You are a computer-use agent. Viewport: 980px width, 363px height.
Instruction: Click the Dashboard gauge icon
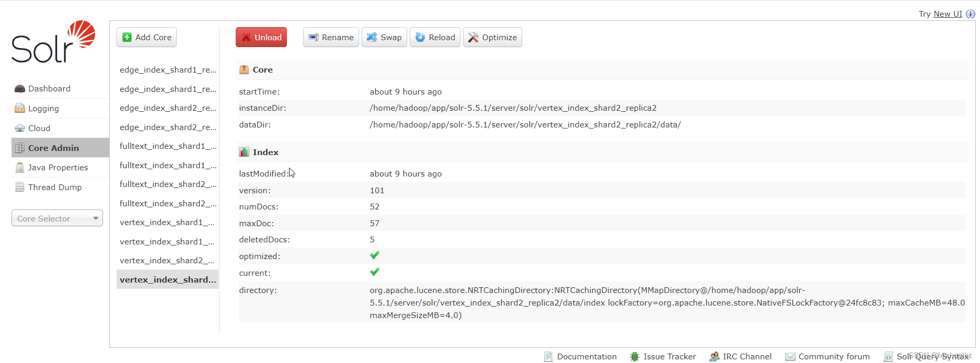pyautogui.click(x=20, y=89)
